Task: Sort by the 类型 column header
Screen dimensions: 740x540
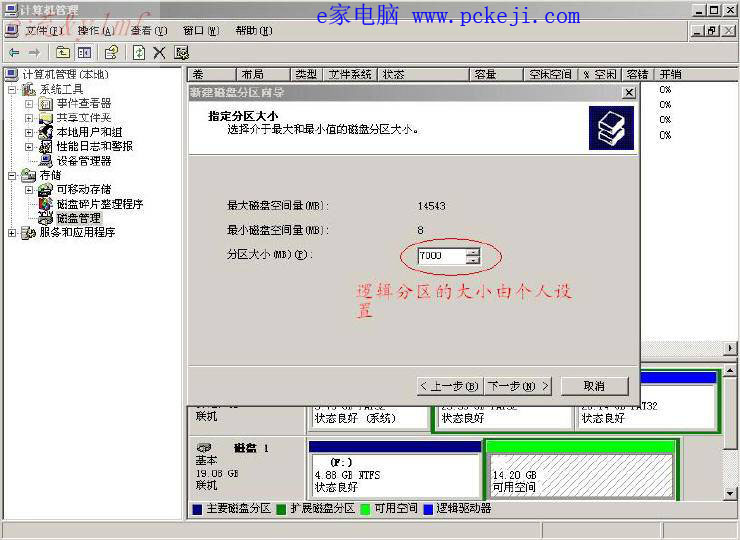Action: (x=306, y=75)
